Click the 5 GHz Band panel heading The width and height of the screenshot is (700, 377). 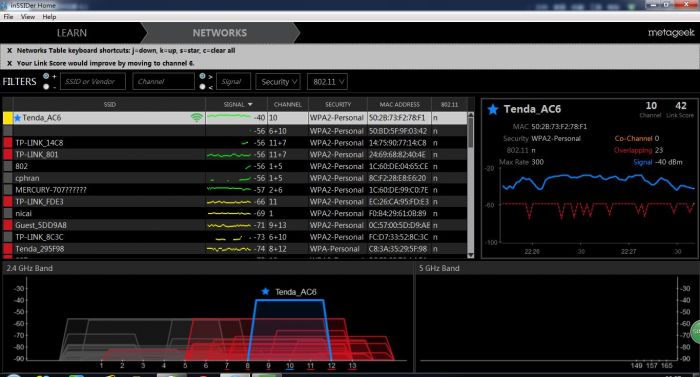coord(439,268)
